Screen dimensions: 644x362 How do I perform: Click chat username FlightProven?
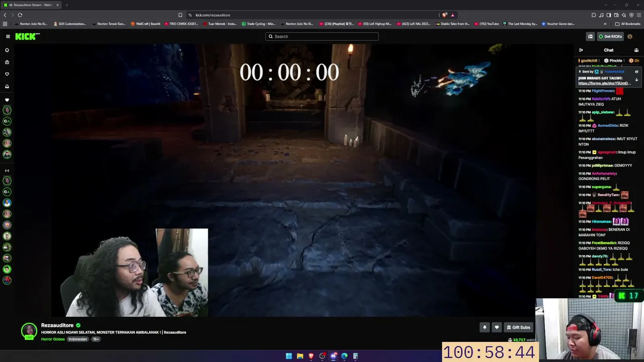click(603, 91)
